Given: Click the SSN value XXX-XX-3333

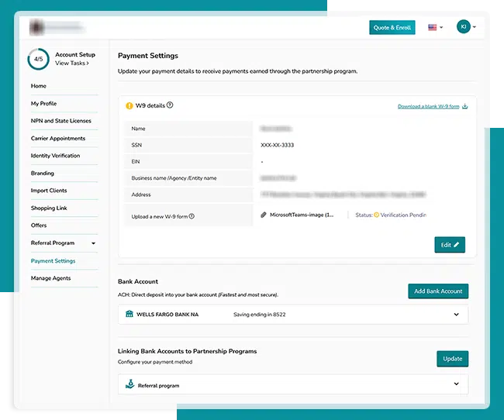Looking at the screenshot, I should 277,145.
